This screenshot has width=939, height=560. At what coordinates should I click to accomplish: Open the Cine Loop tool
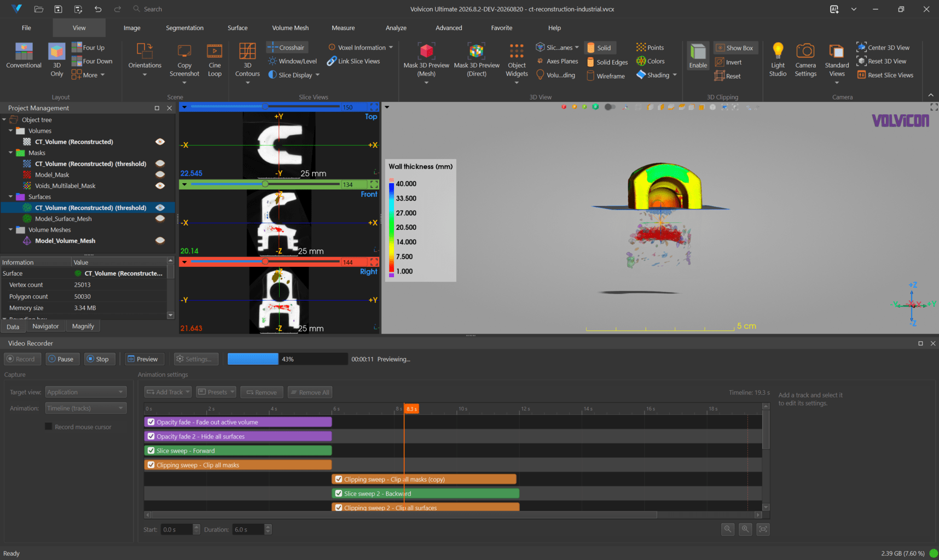[215, 60]
